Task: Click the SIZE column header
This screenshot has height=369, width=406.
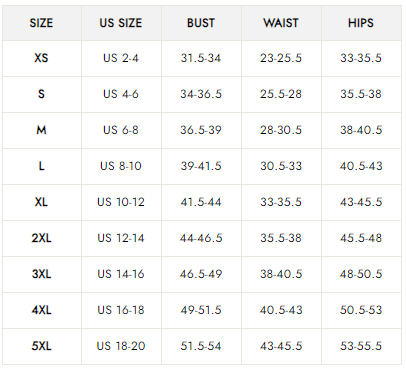Action: pos(41,23)
